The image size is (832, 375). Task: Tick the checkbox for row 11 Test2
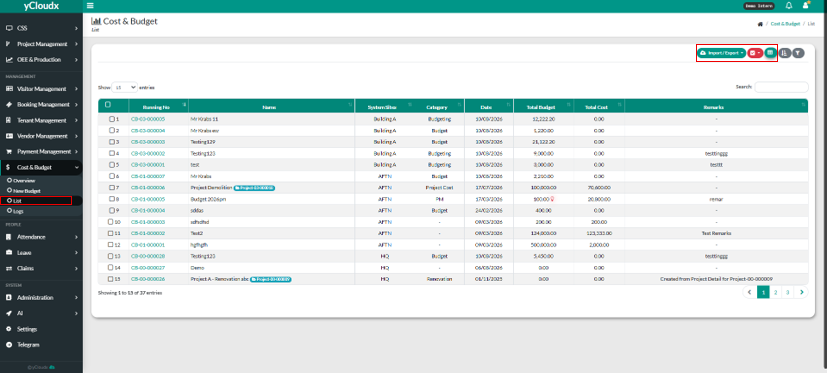(110, 233)
